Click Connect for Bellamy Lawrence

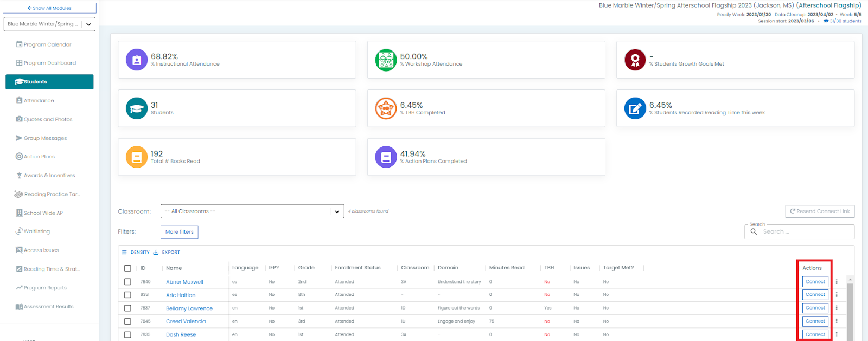point(815,308)
